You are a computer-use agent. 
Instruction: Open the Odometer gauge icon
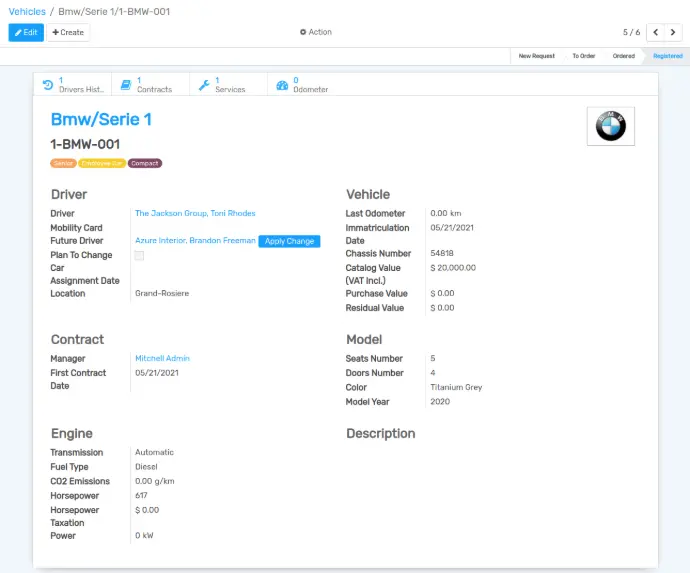282,85
